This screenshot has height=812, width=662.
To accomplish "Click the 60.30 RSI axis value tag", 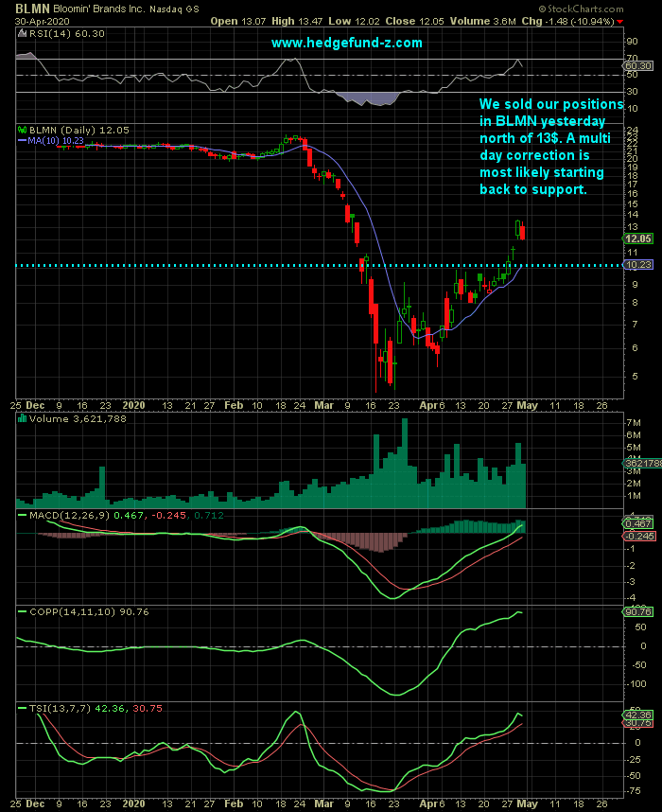I will 638,66.
